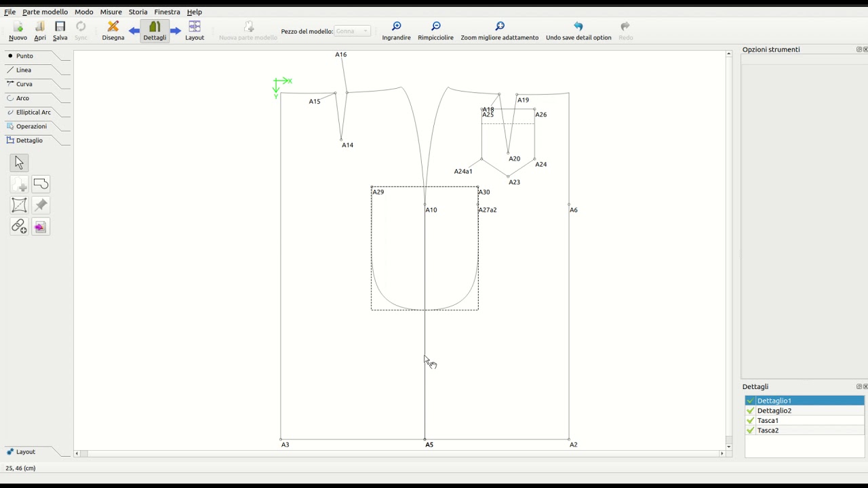Open a pattern with the Apri icon
This screenshot has height=488, width=868.
coord(40,30)
